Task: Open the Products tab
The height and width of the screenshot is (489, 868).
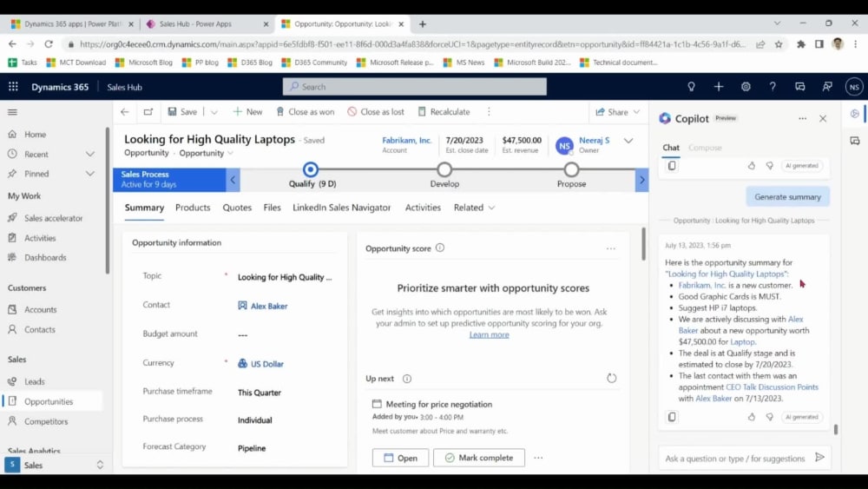Action: point(193,208)
